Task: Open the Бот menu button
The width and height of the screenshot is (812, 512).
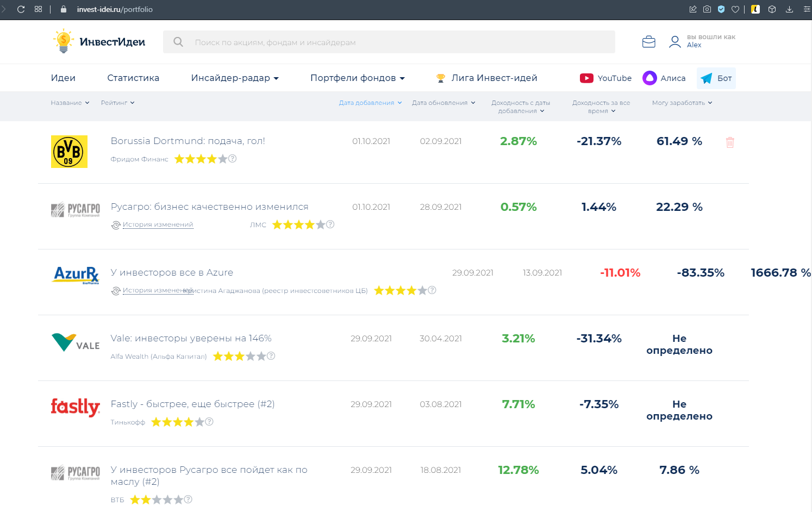Action: (x=716, y=78)
